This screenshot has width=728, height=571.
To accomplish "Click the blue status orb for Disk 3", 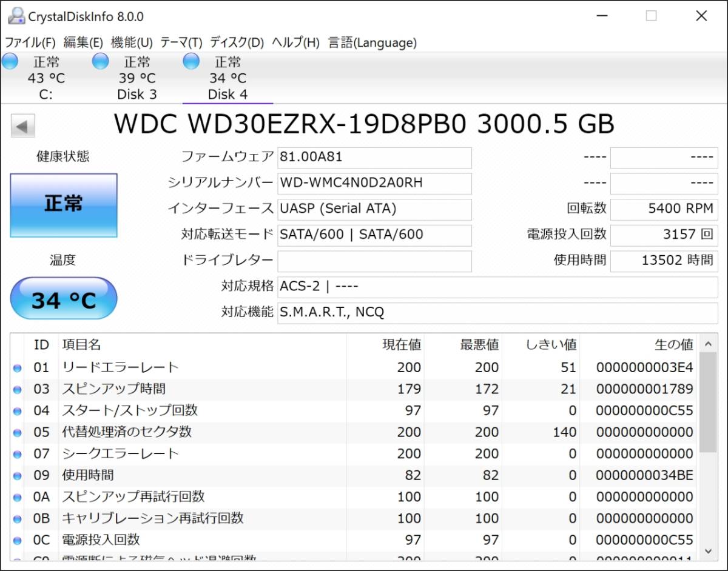I will [x=101, y=61].
